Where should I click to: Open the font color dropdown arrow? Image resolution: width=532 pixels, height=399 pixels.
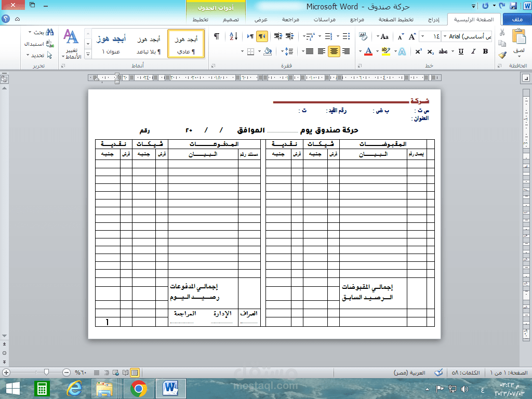click(361, 51)
